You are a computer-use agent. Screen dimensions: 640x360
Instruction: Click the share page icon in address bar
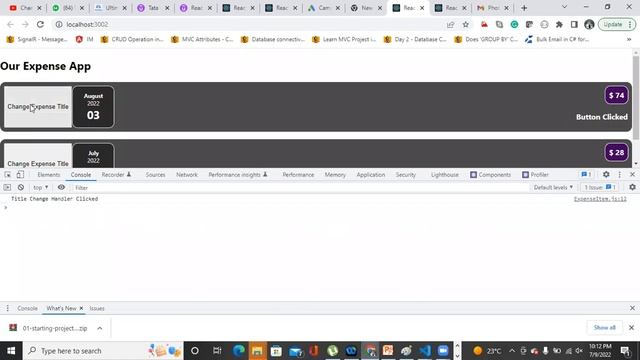[451, 24]
